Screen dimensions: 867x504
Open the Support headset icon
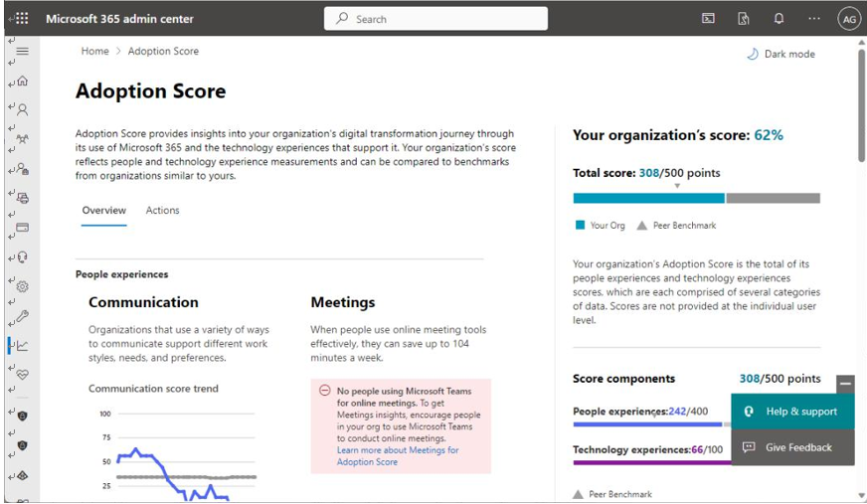22,257
